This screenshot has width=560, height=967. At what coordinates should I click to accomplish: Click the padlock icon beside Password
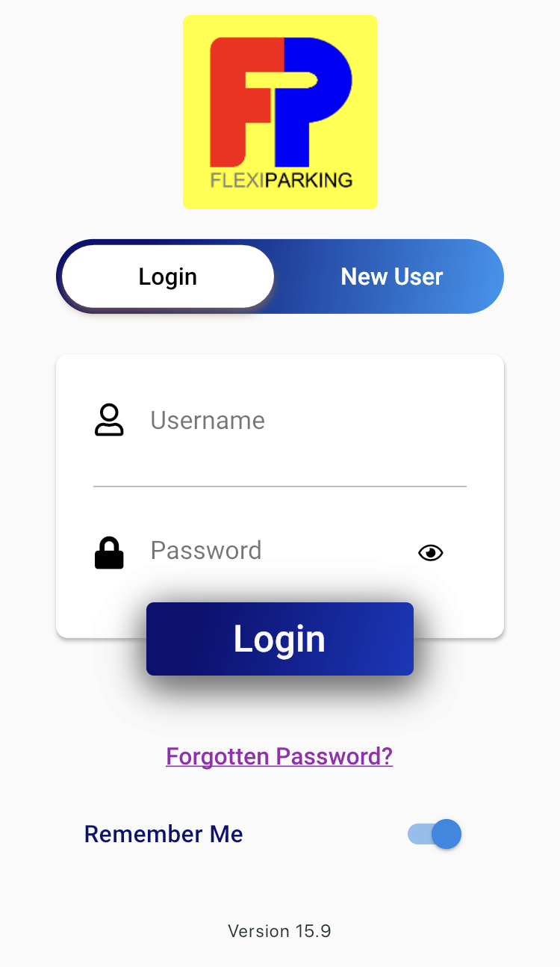click(x=109, y=553)
